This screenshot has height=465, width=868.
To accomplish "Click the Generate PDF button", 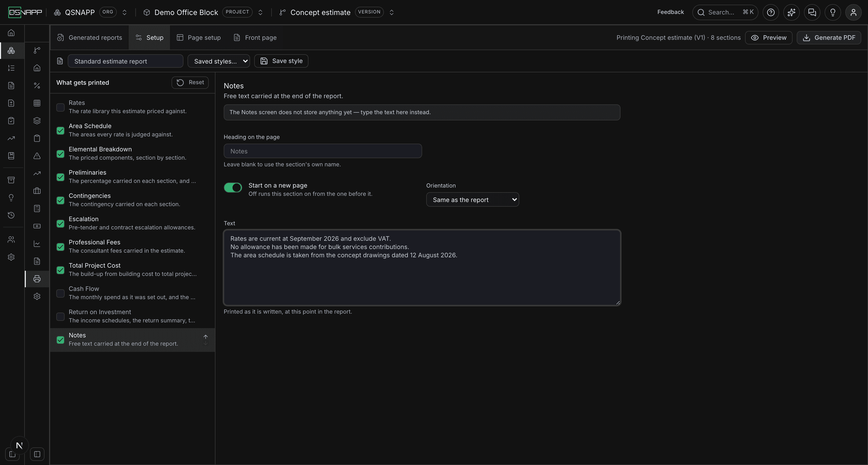I will point(829,38).
